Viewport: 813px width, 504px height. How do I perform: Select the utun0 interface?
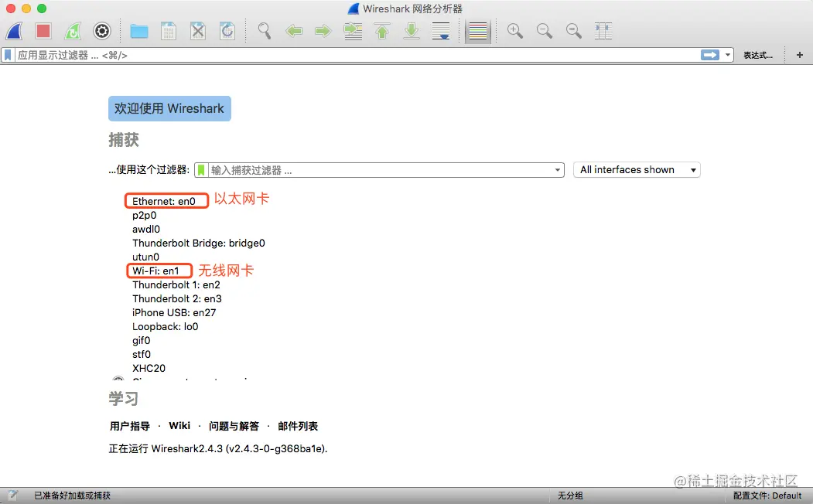(x=145, y=257)
